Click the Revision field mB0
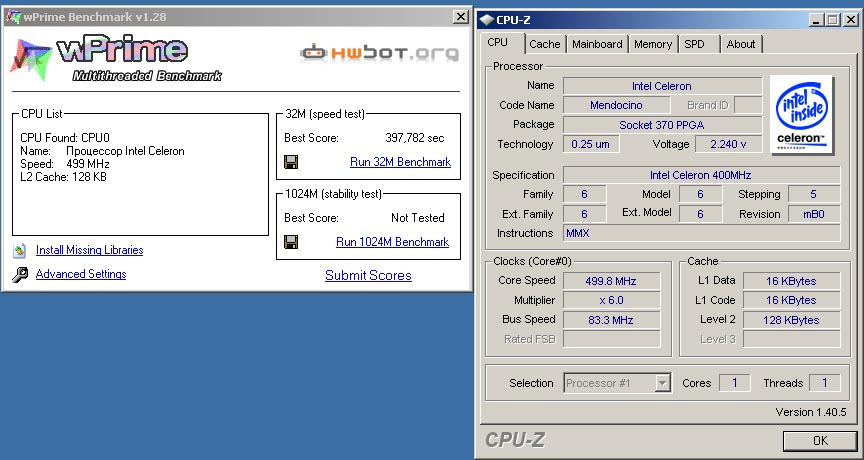Screen dimensions: 864x460 pos(814,214)
